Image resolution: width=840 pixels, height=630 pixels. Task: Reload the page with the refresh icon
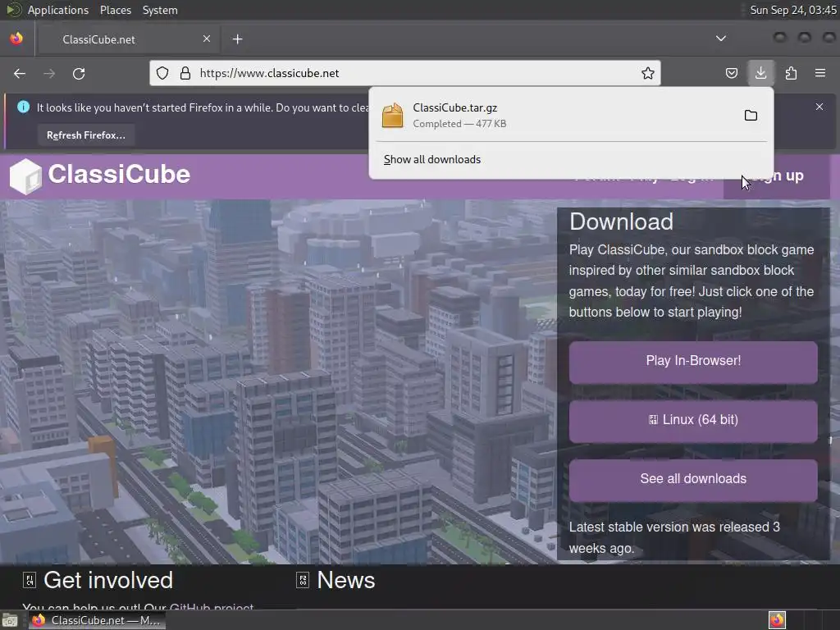[79, 73]
